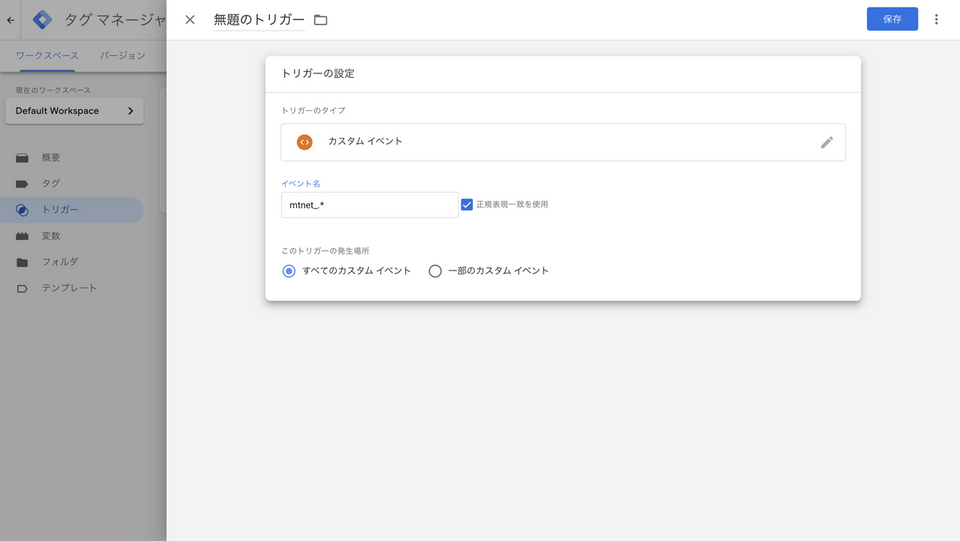
Task: Click the Tag Manager logo
Action: [x=42, y=19]
